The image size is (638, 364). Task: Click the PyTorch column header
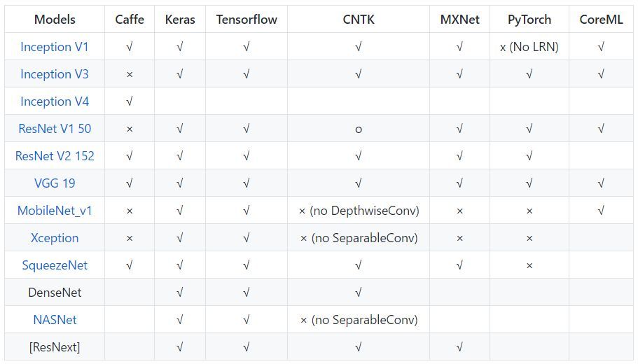click(x=529, y=20)
